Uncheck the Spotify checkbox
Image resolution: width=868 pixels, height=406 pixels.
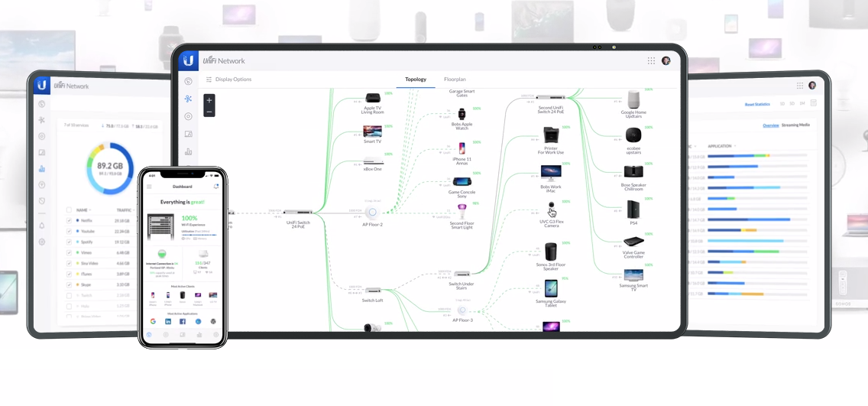pyautogui.click(x=70, y=242)
